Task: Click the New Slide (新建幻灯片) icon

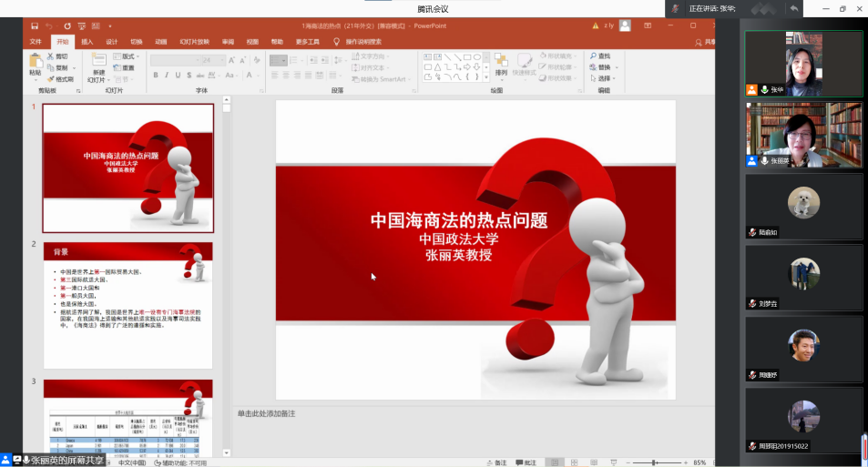Action: tap(98, 60)
